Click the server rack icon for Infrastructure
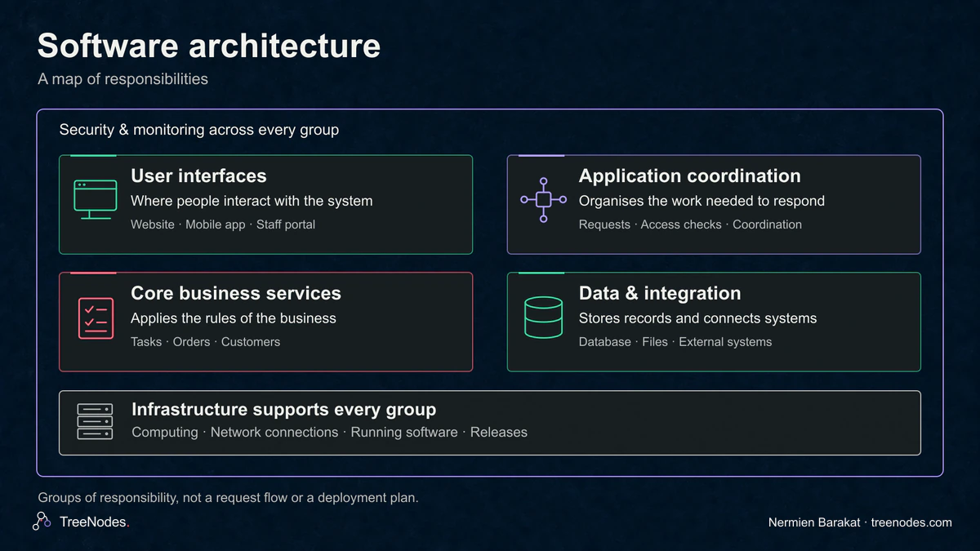Image resolution: width=980 pixels, height=551 pixels. pyautogui.click(x=95, y=421)
